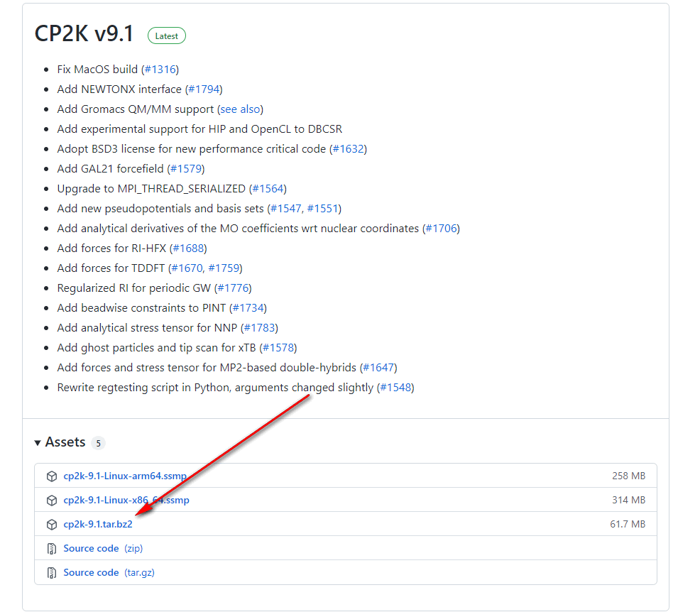
Task: Open #1564 MPI_THREAD_SERIALIZED link
Action: click(268, 189)
